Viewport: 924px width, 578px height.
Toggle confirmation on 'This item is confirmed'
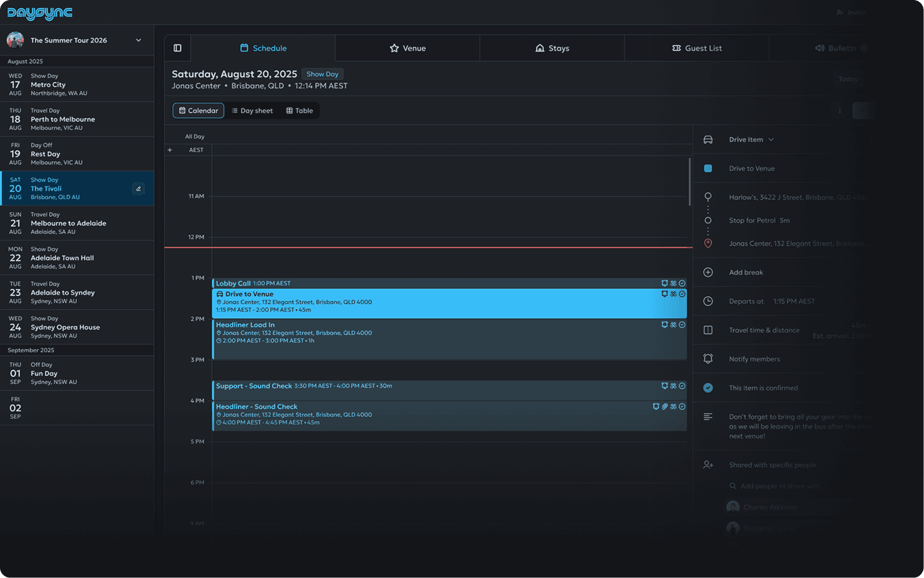click(x=708, y=388)
